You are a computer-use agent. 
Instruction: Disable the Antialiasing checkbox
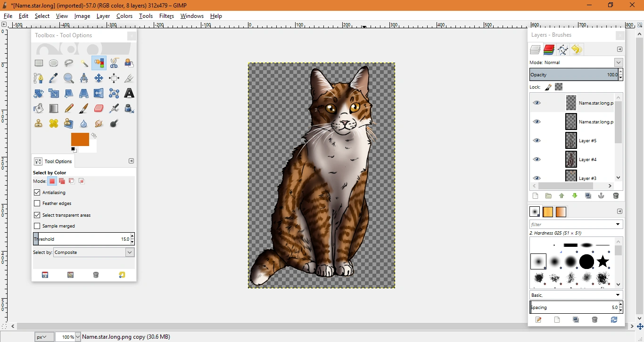[x=37, y=193]
